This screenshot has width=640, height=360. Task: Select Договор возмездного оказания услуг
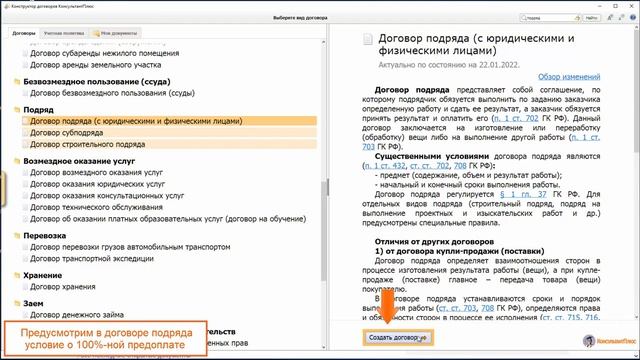96,172
